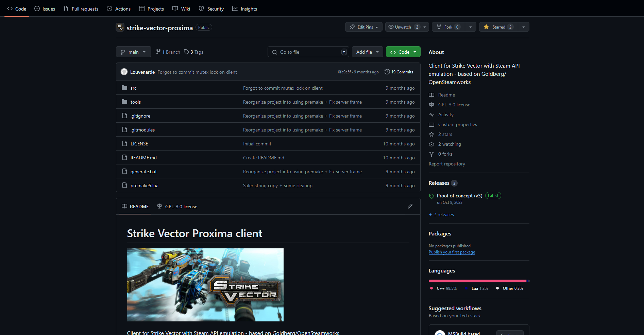The height and width of the screenshot is (335, 644).
Task: Open the Publish your first package link
Action: tap(452, 252)
